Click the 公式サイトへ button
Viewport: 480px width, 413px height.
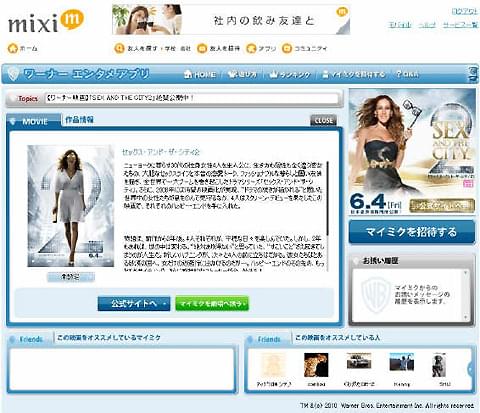(134, 304)
